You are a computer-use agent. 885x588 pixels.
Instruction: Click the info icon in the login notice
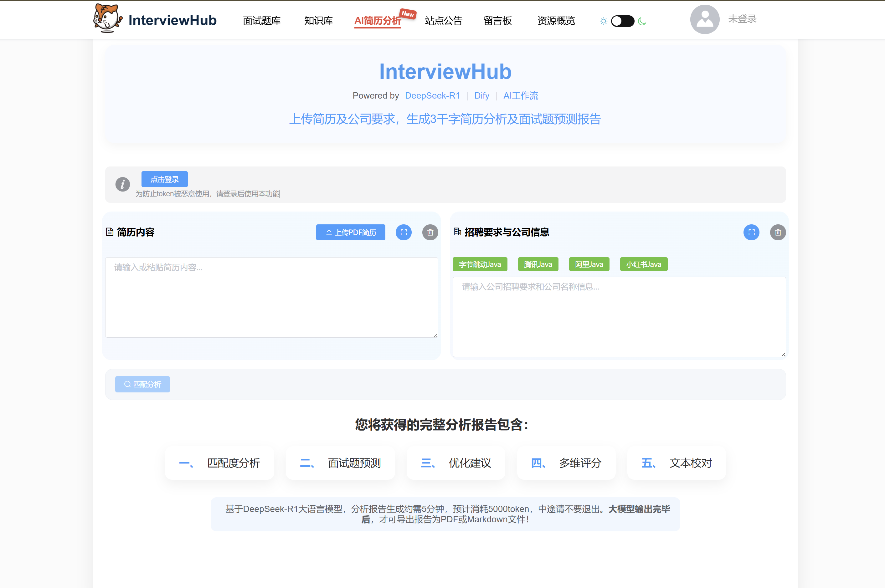click(123, 184)
